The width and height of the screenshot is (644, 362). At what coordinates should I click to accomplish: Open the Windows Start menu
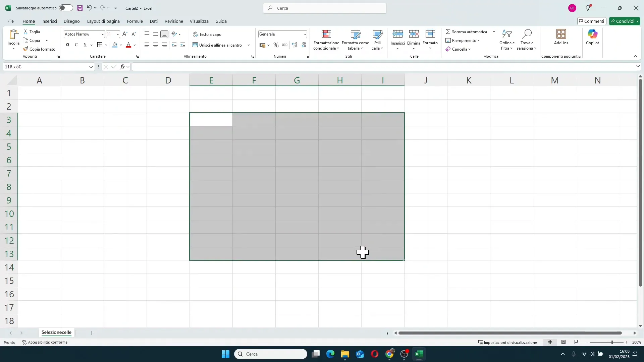click(225, 354)
